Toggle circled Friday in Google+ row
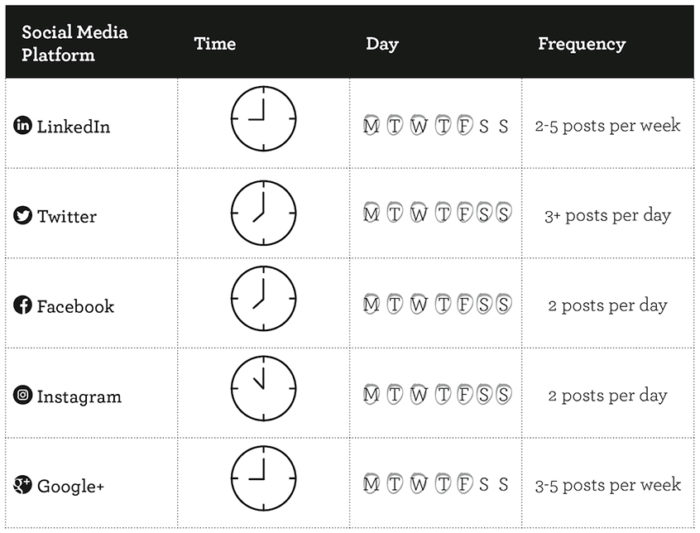 point(465,483)
